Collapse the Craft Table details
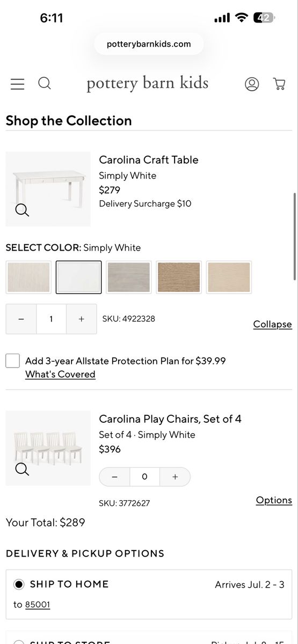Screen dimensions: 298x644 (273, 324)
